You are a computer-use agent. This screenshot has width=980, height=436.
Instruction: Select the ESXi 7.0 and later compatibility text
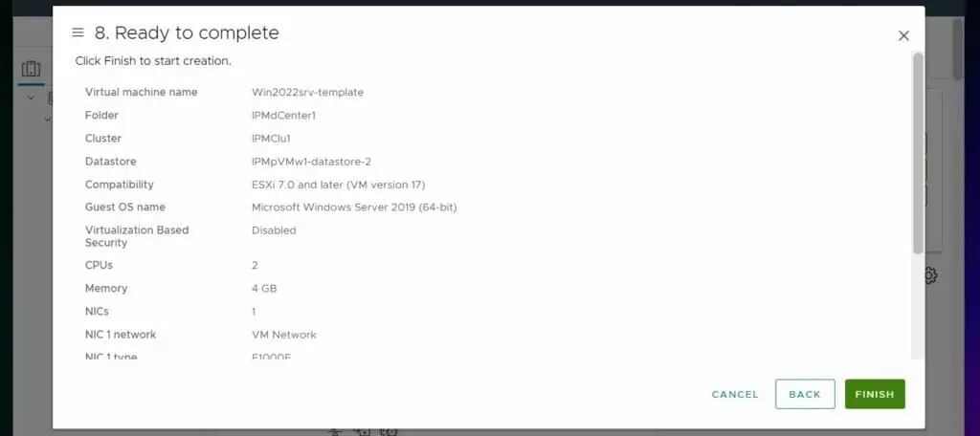(338, 185)
